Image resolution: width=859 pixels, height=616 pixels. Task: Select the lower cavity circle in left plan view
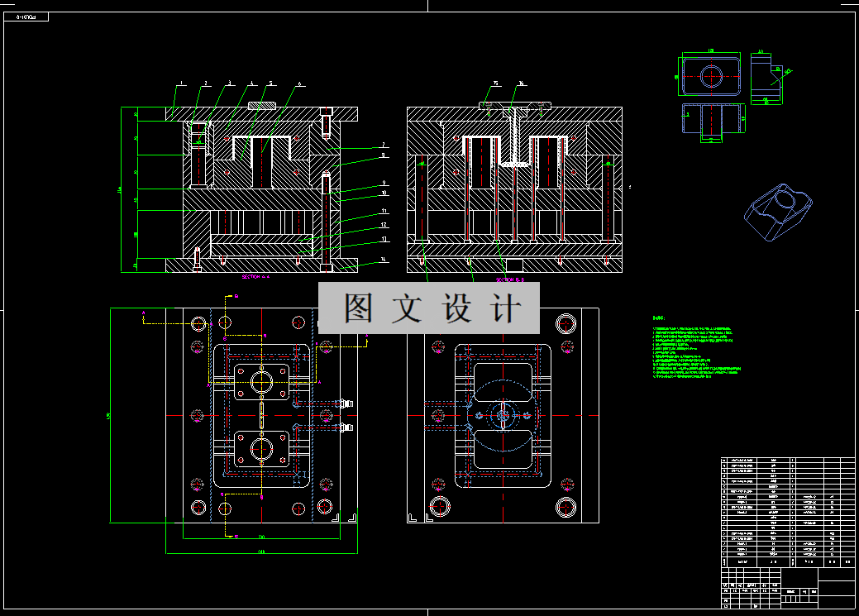pyautogui.click(x=262, y=449)
